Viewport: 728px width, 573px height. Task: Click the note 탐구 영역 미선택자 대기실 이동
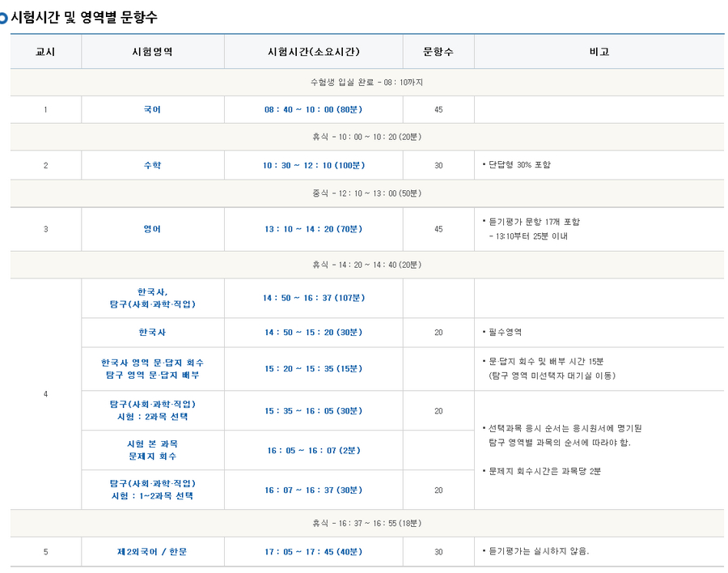pos(552,376)
